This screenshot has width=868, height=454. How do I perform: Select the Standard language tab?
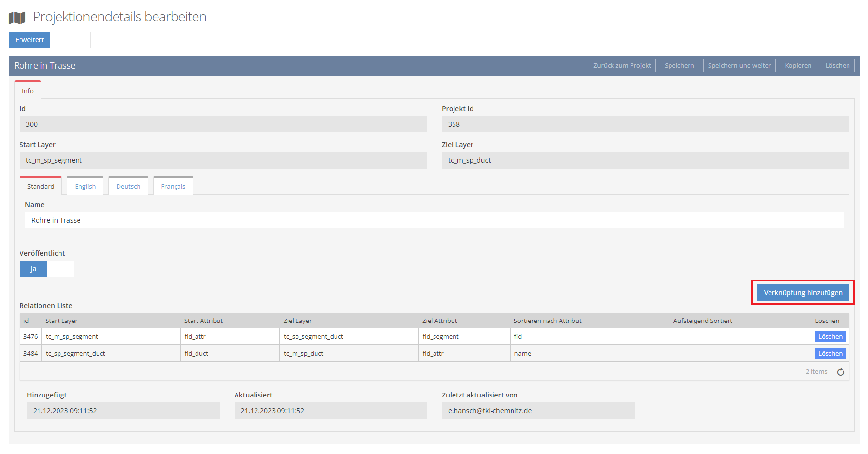coord(41,187)
